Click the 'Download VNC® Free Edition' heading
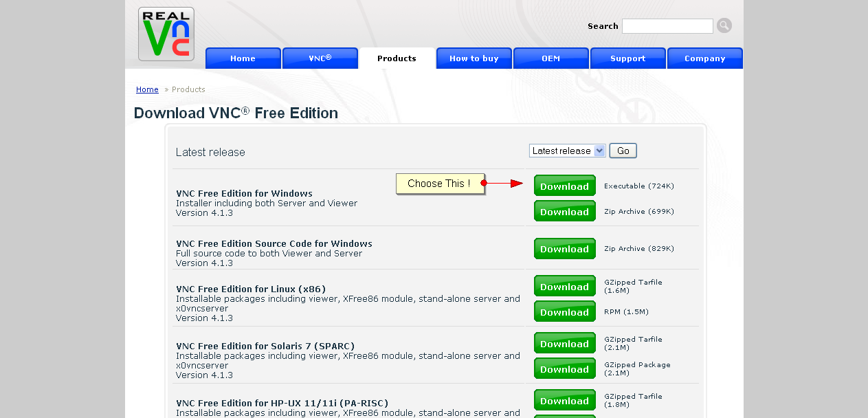The height and width of the screenshot is (418, 868). coord(236,113)
